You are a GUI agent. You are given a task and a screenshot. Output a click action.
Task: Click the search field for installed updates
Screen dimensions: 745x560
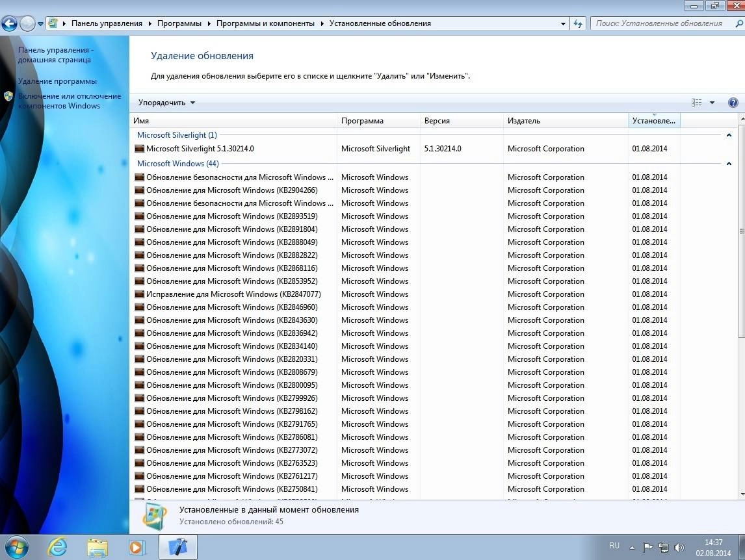(660, 23)
